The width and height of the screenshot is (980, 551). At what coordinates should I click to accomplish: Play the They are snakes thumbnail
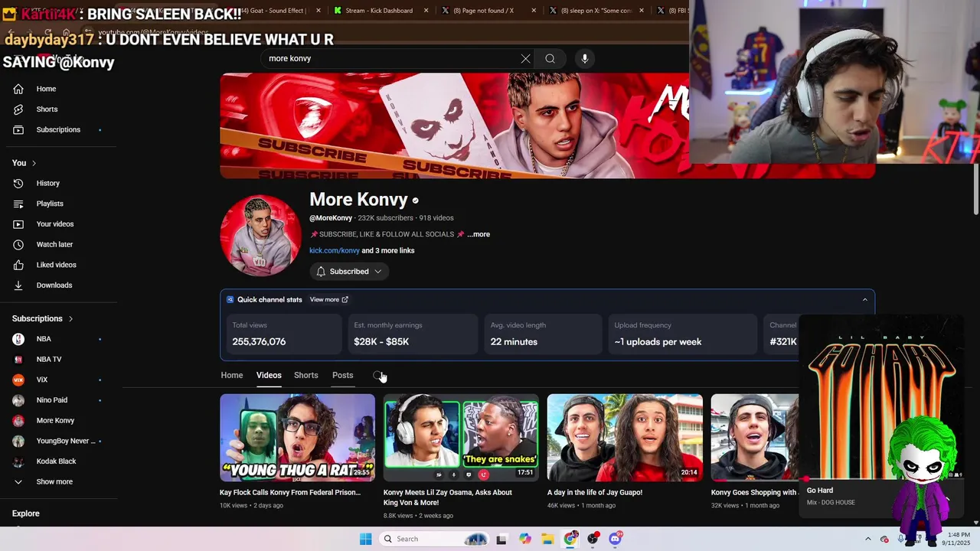(x=461, y=438)
